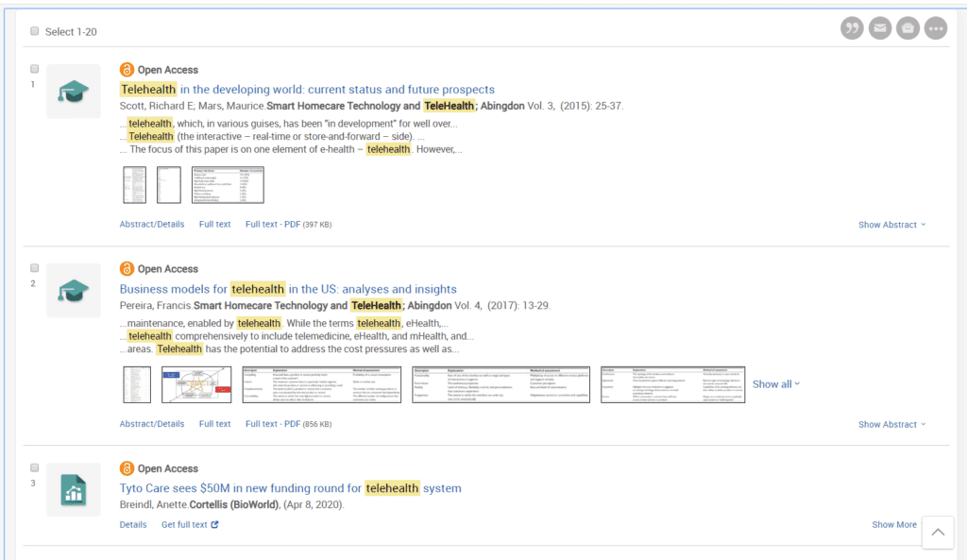Tick the checkbox for result 1
This screenshot has height=560, width=967.
35,68
